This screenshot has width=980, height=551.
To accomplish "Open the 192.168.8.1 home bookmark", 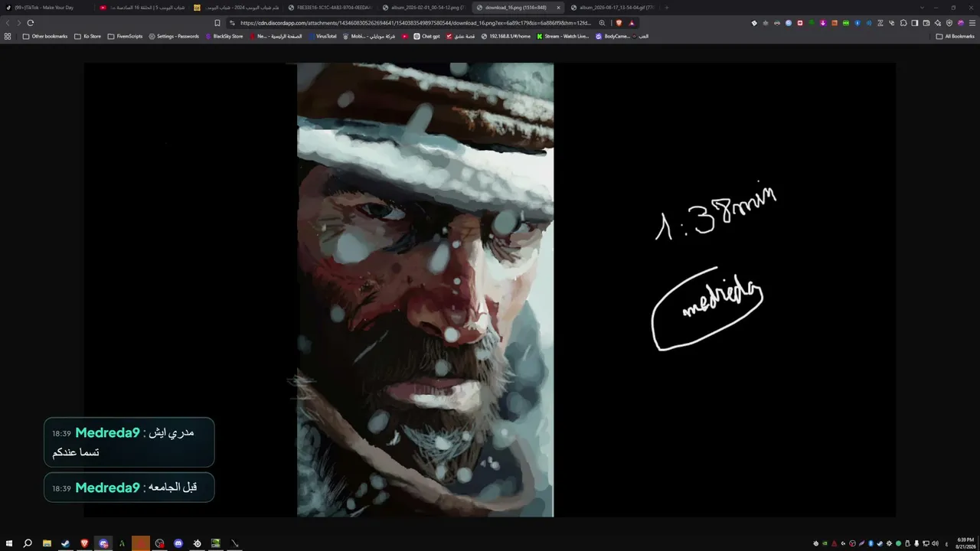I will tap(505, 36).
